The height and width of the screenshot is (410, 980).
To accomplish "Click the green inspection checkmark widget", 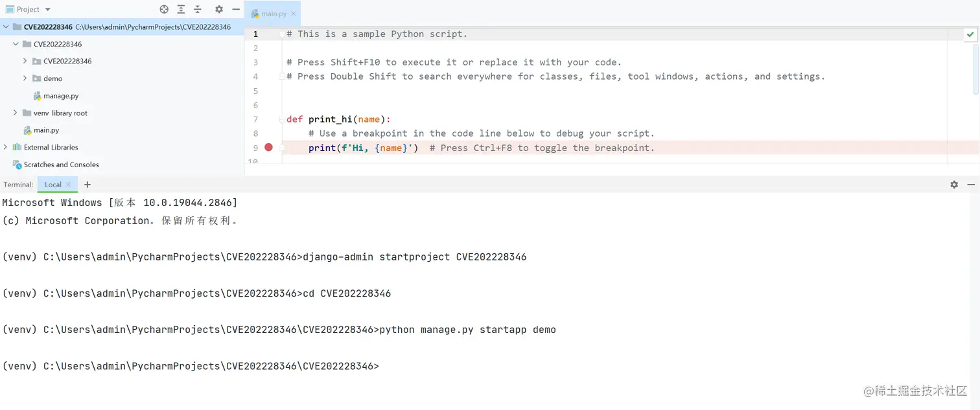I will click(970, 34).
